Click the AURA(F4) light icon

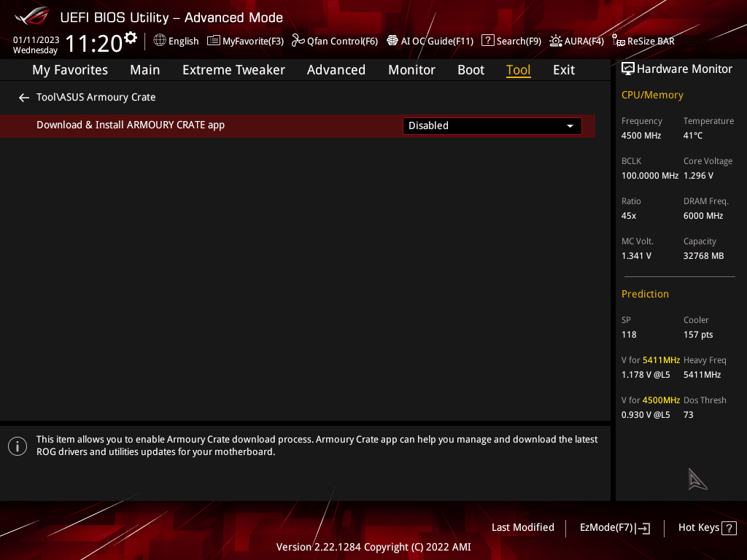[555, 41]
